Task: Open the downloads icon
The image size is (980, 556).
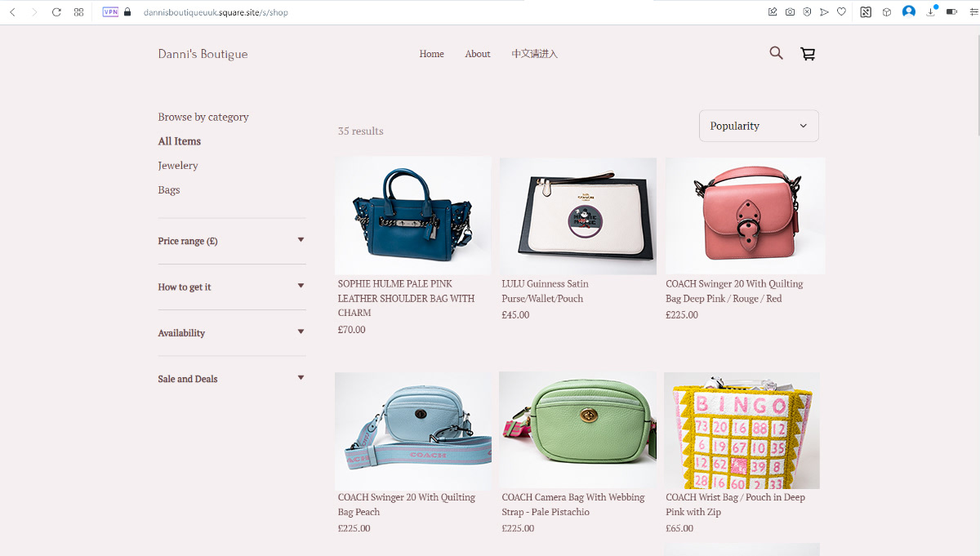Action: (931, 11)
